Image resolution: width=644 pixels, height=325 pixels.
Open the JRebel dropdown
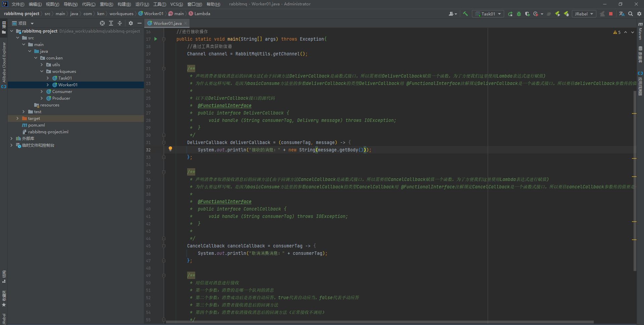584,14
